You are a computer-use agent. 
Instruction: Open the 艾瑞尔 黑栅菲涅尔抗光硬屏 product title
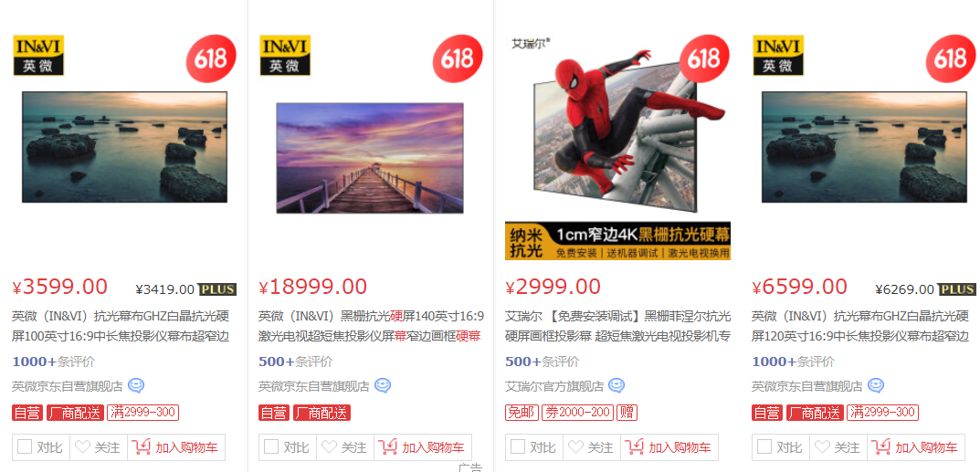coord(617,327)
